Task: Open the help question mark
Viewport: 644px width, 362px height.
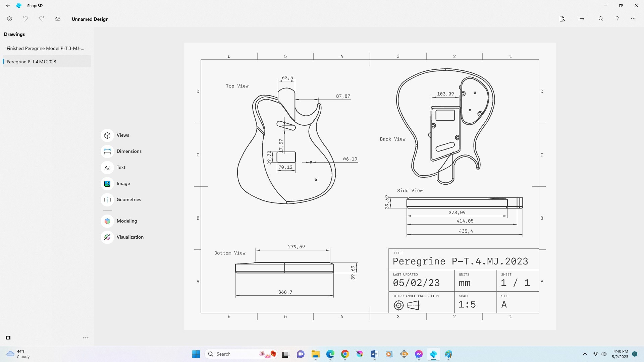Action: 617,19
